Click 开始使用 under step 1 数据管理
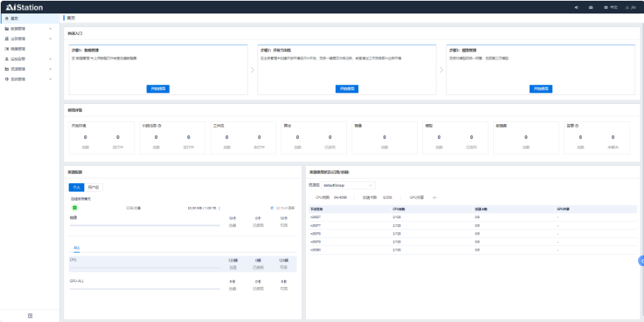 pyautogui.click(x=158, y=88)
